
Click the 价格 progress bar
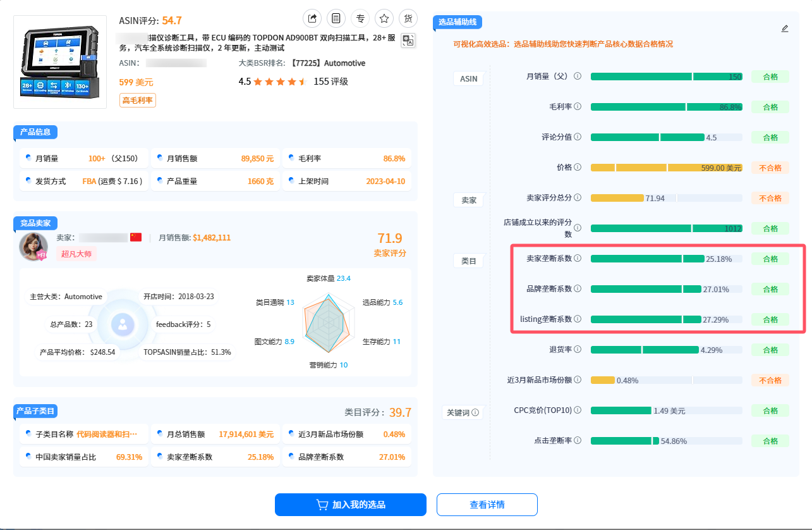click(666, 168)
